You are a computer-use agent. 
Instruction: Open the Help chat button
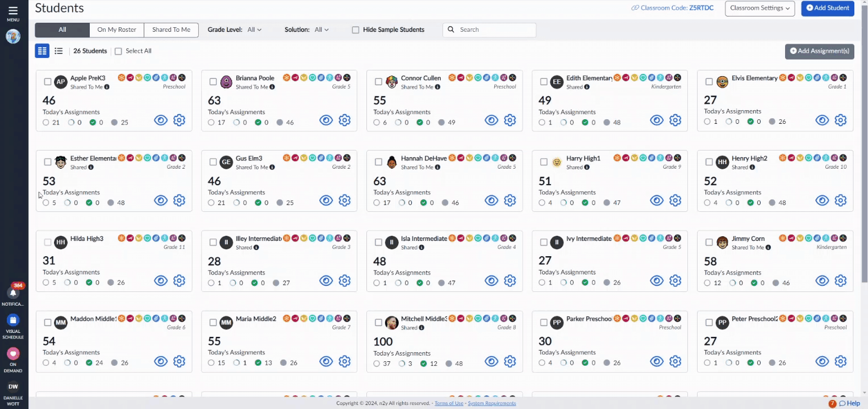(x=849, y=403)
